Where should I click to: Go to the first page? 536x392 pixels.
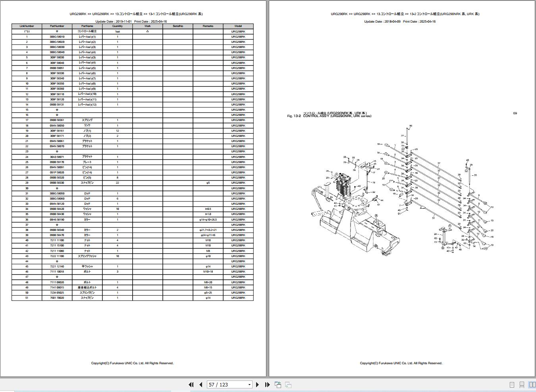pos(191,384)
